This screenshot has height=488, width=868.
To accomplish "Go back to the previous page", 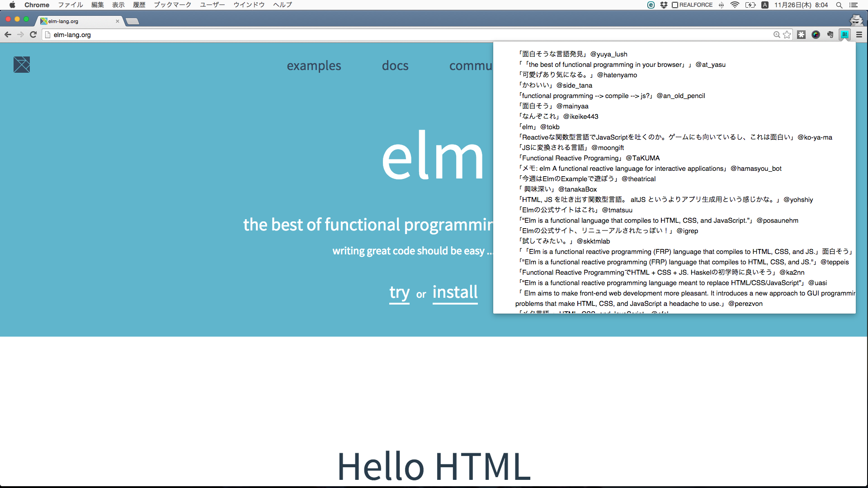I will pyautogui.click(x=8, y=34).
